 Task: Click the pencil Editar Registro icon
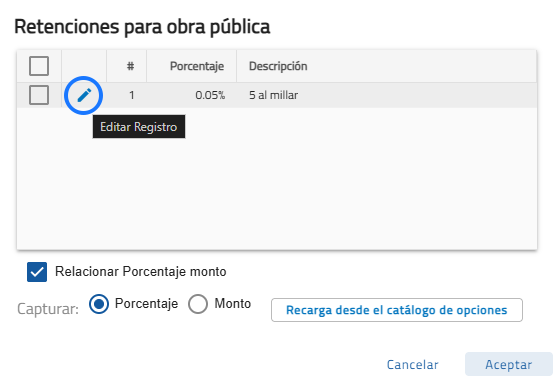click(84, 95)
